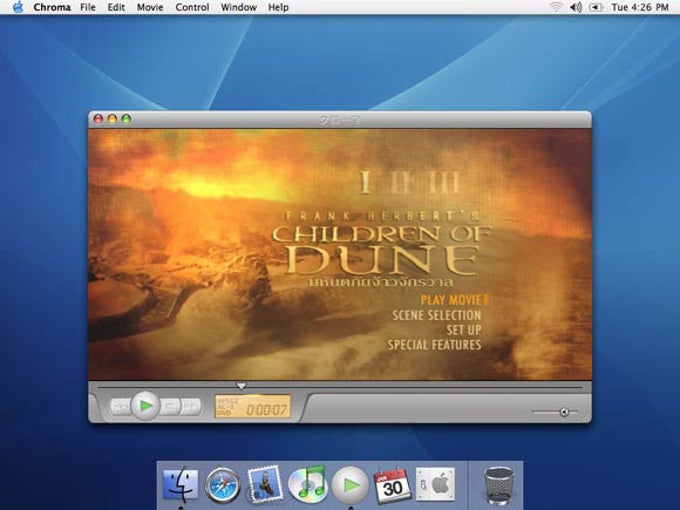Screen dimensions: 680x510
Task: Click the playback position marker on the timeline
Action: pos(241,386)
